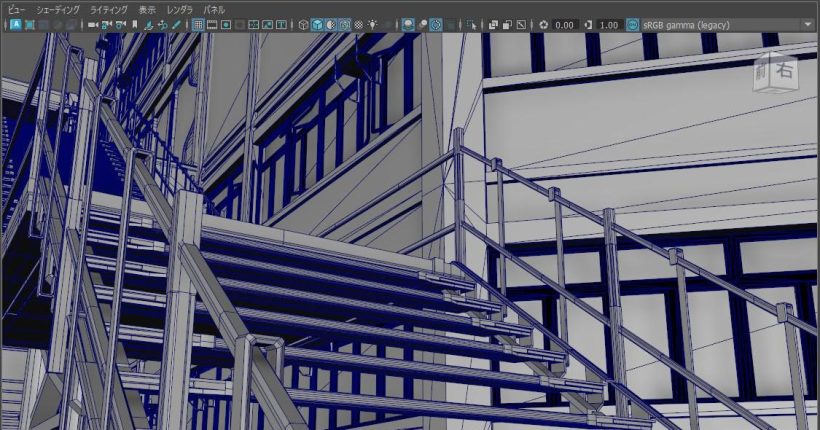Open the sRGB gamma (legacy) dropdown
This screenshot has width=820, height=430.
(727, 25)
